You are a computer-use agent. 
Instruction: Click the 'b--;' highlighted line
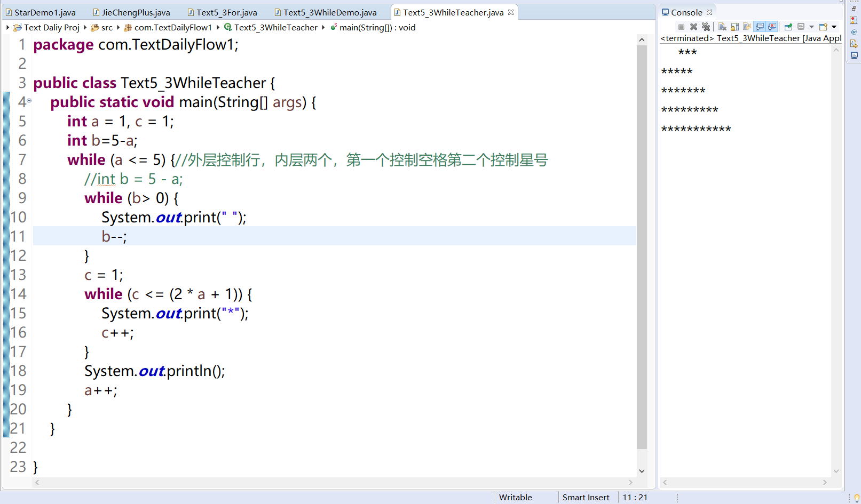click(335, 236)
